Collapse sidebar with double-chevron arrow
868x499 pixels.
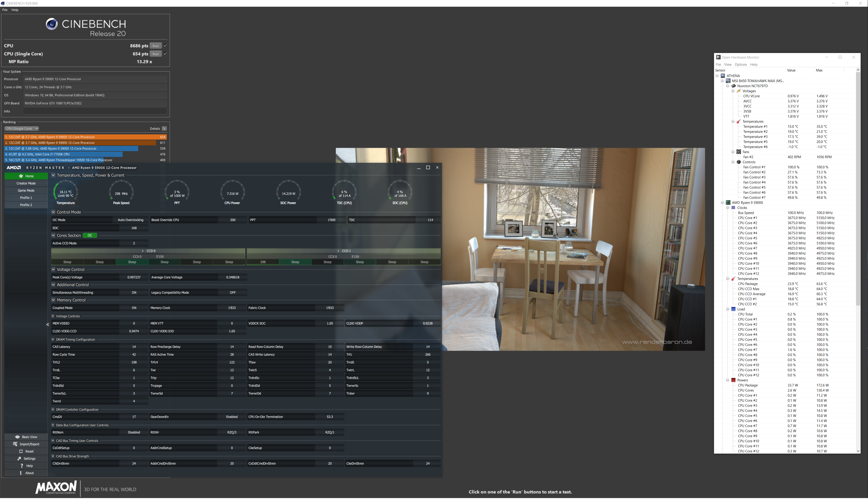point(48,324)
